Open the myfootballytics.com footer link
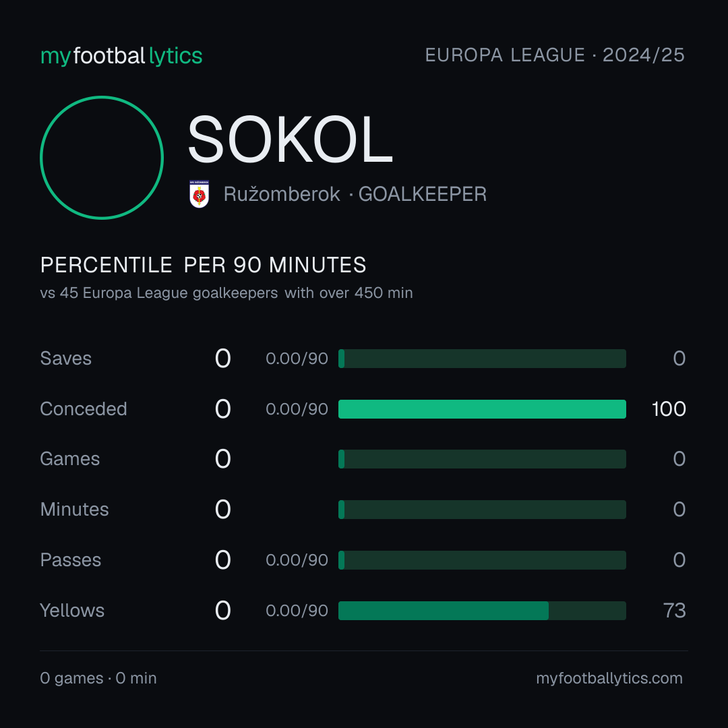The width and height of the screenshot is (728, 728). (x=609, y=678)
